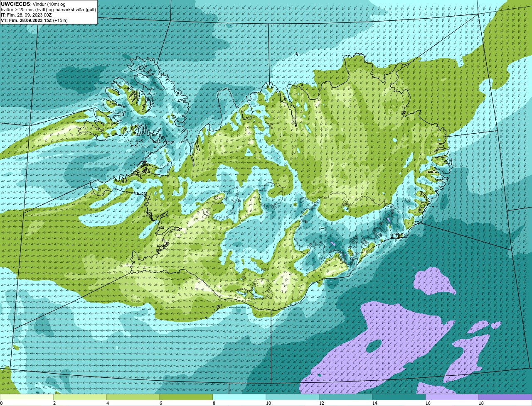Click the '16' label on the wind scale
The width and height of the screenshot is (532, 406).
tap(428, 403)
